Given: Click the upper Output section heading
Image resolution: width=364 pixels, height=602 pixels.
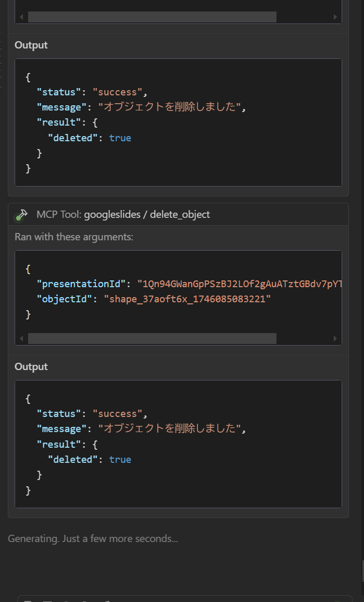Looking at the screenshot, I should 31,45.
